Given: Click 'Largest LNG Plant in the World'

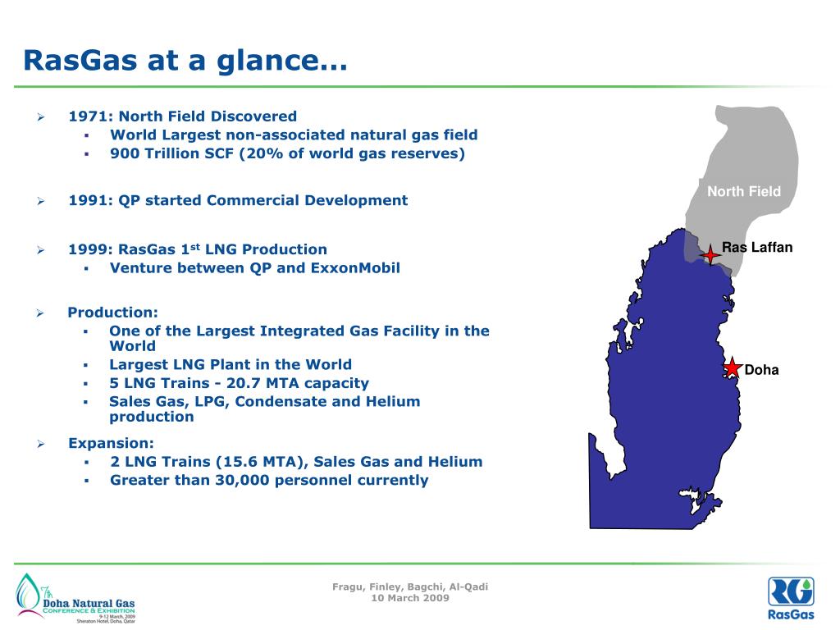Looking at the screenshot, I should tap(231, 364).
